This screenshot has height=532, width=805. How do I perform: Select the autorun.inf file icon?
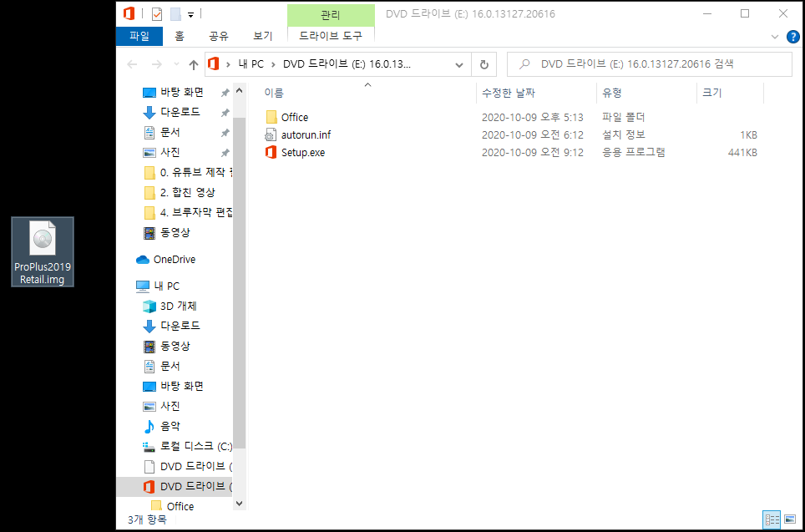pyautogui.click(x=271, y=135)
